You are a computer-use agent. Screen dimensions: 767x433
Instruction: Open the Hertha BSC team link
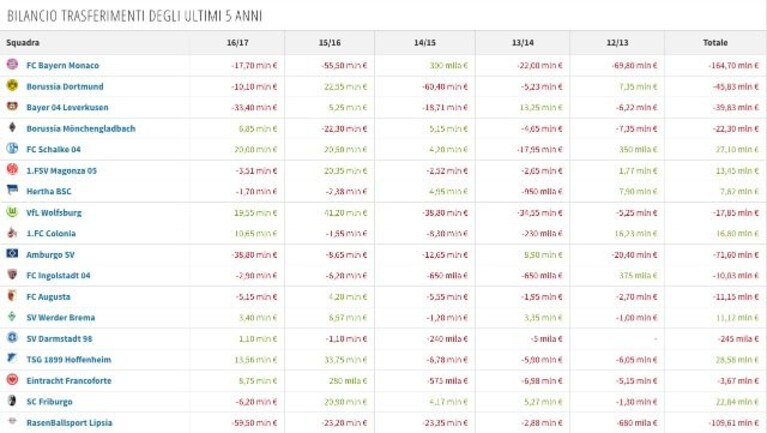pos(49,191)
